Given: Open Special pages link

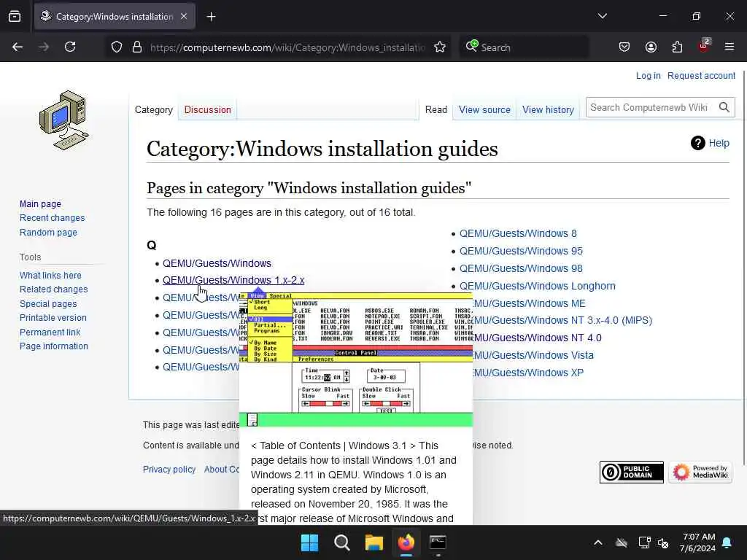Looking at the screenshot, I should point(48,304).
